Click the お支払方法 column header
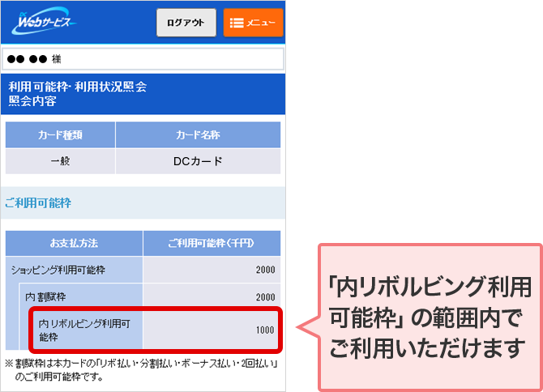Viewport: 543px width, 392px height. 75,243
